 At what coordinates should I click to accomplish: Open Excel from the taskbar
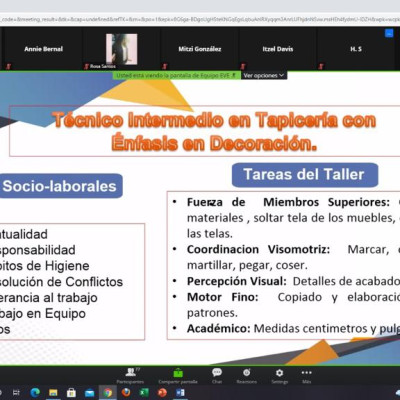click(x=144, y=393)
